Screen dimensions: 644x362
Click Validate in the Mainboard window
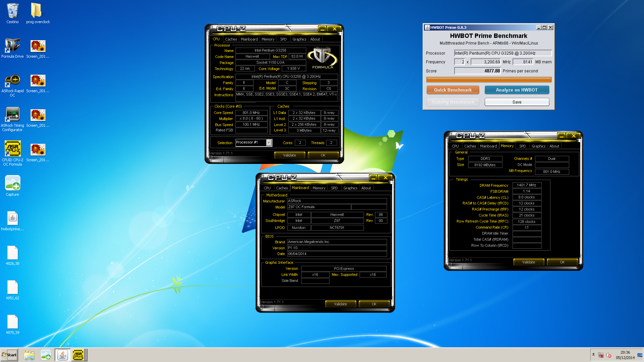tap(340, 304)
